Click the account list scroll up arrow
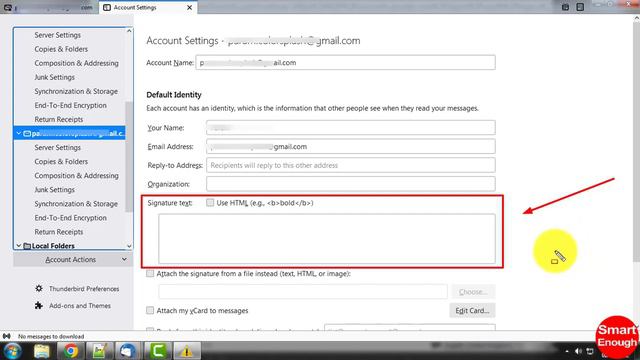Screen dimensions: 640x360 pyautogui.click(x=129, y=31)
